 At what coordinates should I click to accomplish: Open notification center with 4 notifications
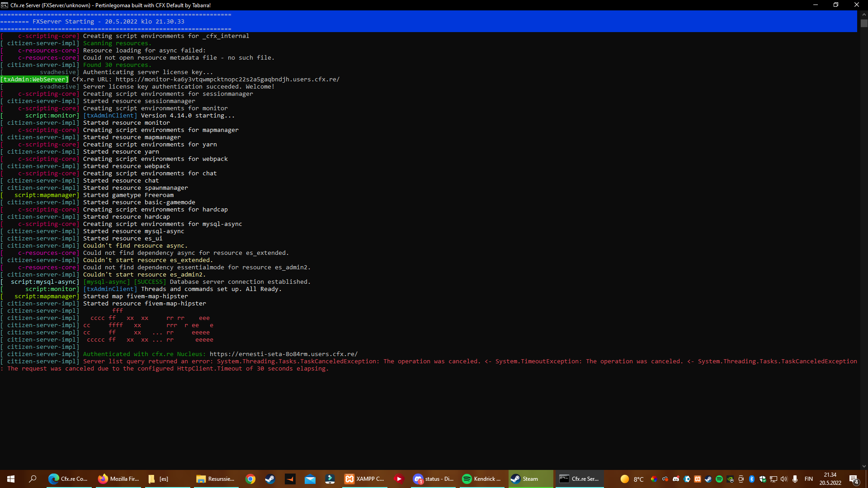click(854, 479)
